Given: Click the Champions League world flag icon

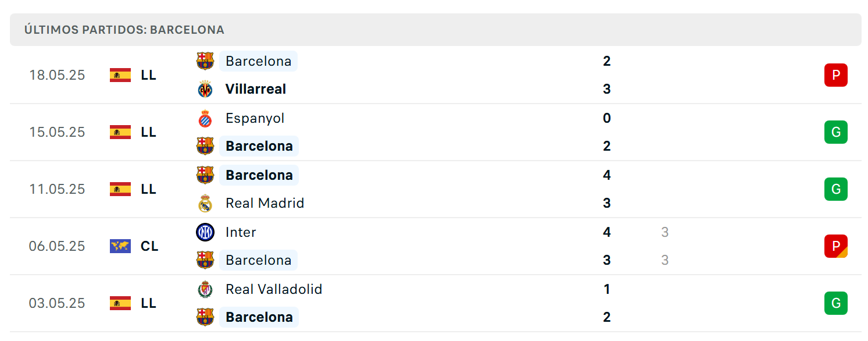Looking at the screenshot, I should point(120,246).
